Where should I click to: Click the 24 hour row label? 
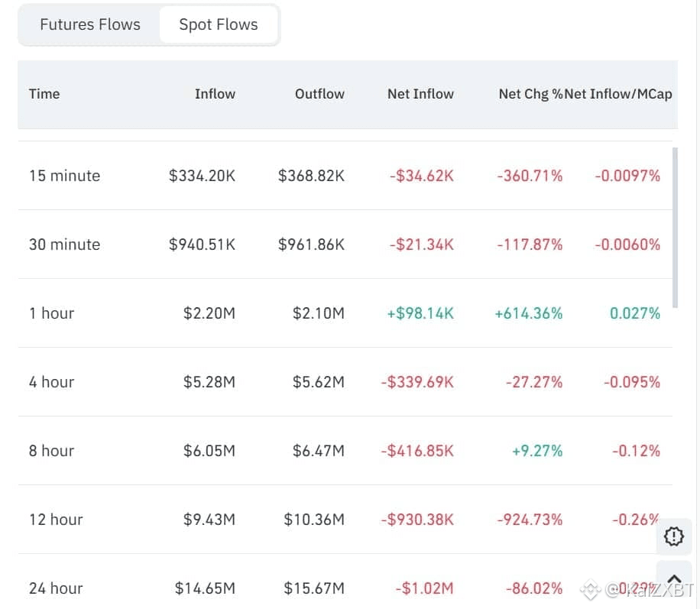pos(56,588)
